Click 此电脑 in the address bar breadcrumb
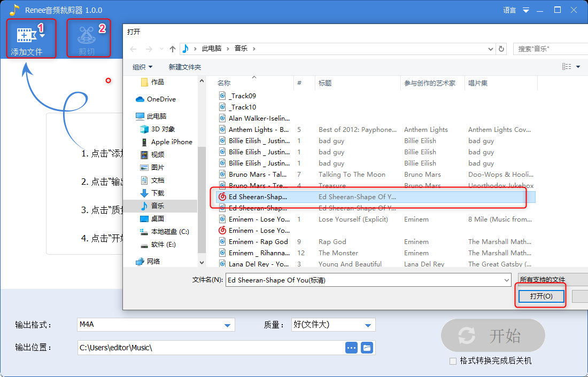The image size is (588, 377). [212, 49]
